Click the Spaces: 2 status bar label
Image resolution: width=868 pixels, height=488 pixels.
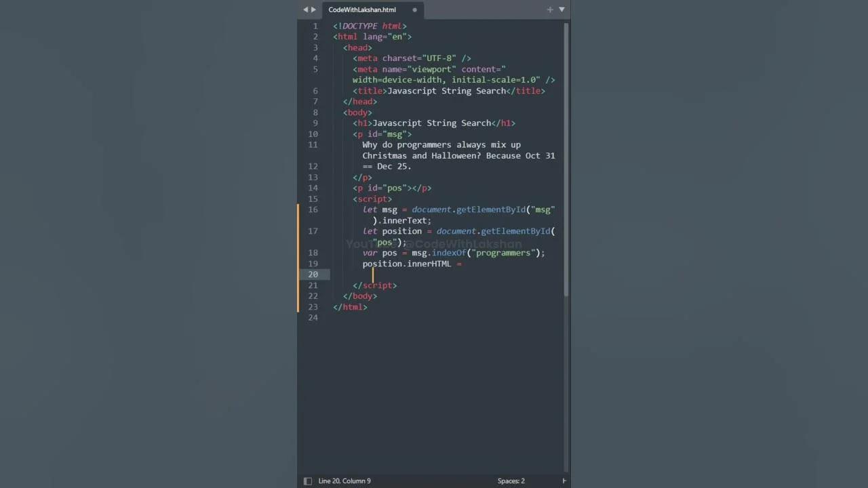coord(511,481)
